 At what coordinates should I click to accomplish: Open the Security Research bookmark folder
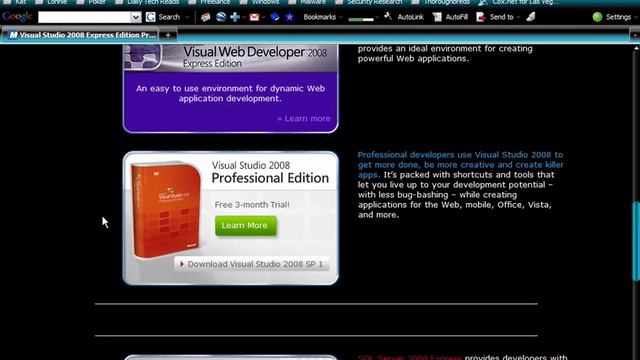point(369,2)
